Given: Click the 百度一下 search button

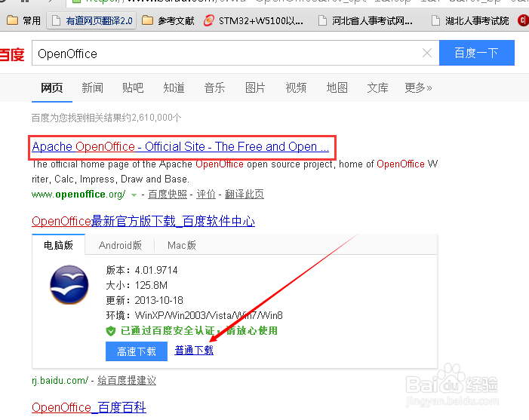Looking at the screenshot, I should (x=477, y=53).
